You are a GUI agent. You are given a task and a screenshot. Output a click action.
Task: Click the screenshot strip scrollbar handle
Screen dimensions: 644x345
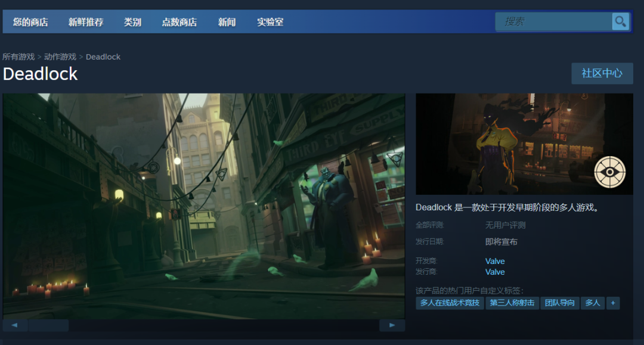coord(48,325)
